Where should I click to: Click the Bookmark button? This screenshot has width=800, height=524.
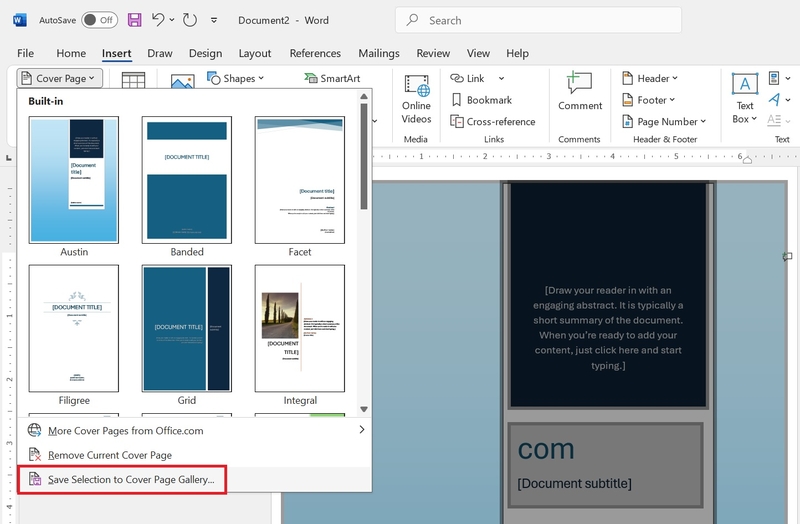pyautogui.click(x=482, y=100)
